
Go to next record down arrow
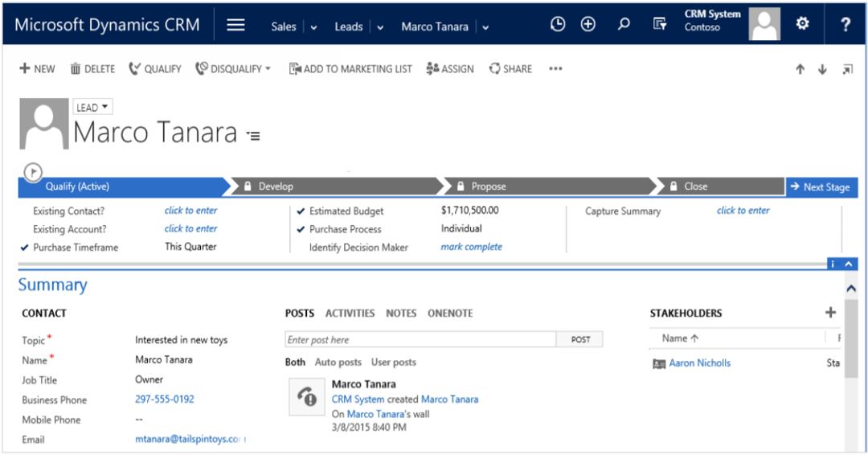(x=822, y=69)
